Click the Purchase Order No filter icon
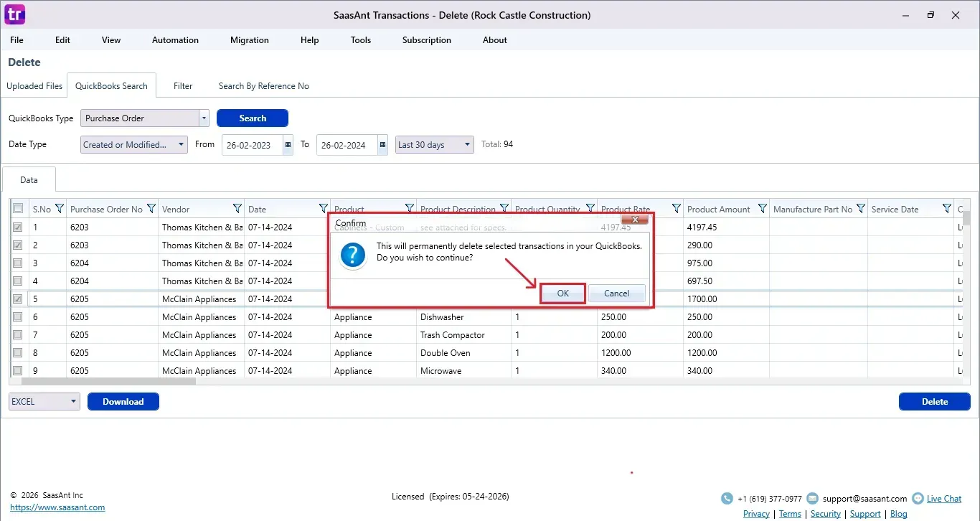The height and width of the screenshot is (521, 980). tap(151, 209)
